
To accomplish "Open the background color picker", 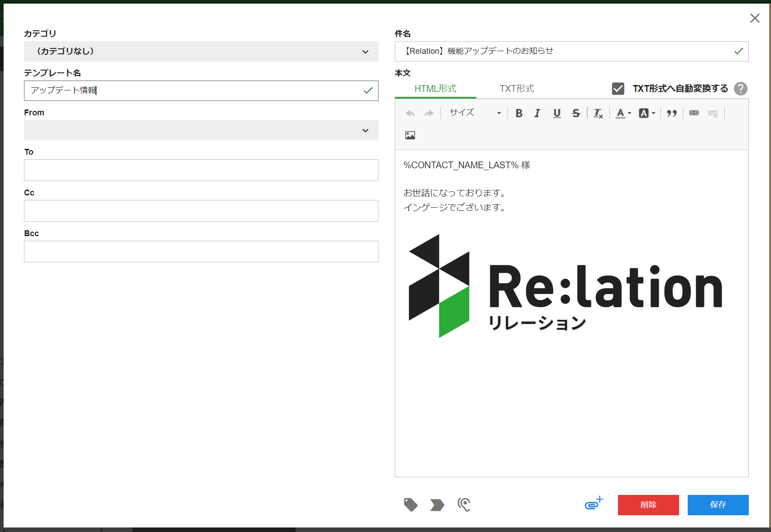I will [647, 113].
